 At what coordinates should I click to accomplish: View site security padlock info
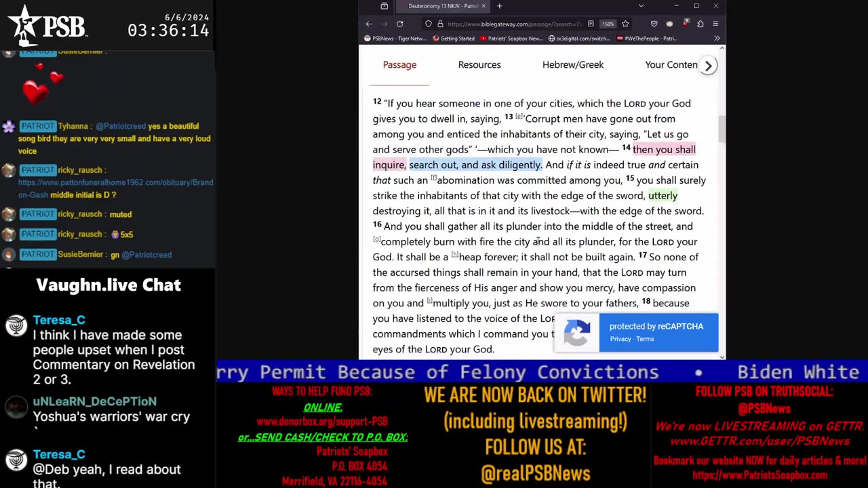coord(440,24)
